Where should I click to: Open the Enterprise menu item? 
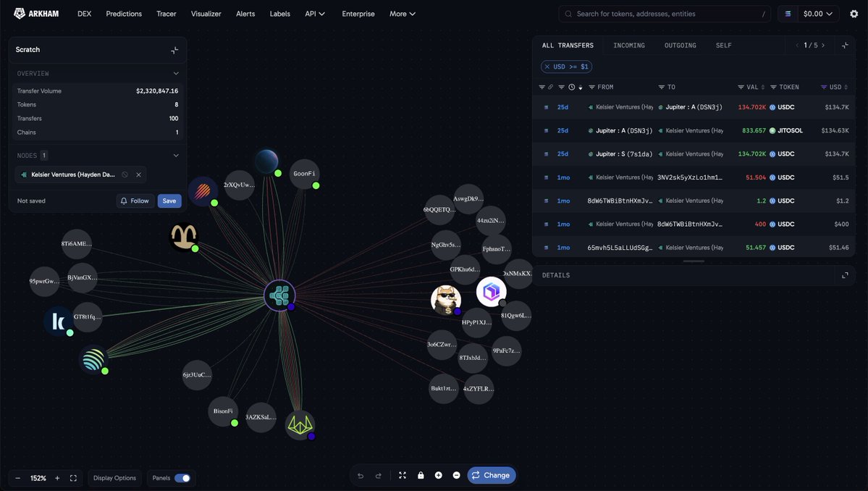(358, 14)
